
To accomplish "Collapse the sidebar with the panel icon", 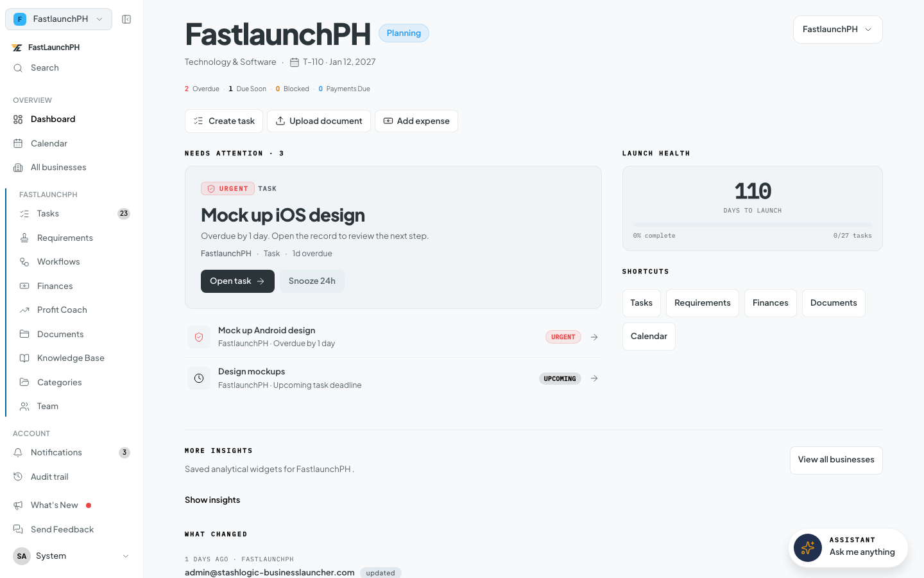I will pyautogui.click(x=126, y=19).
